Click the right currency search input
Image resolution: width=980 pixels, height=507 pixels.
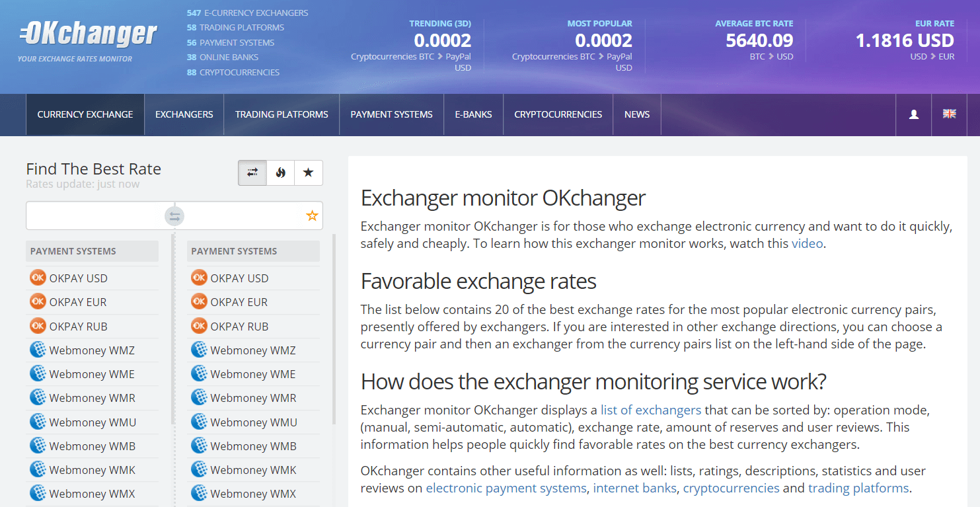(x=245, y=215)
